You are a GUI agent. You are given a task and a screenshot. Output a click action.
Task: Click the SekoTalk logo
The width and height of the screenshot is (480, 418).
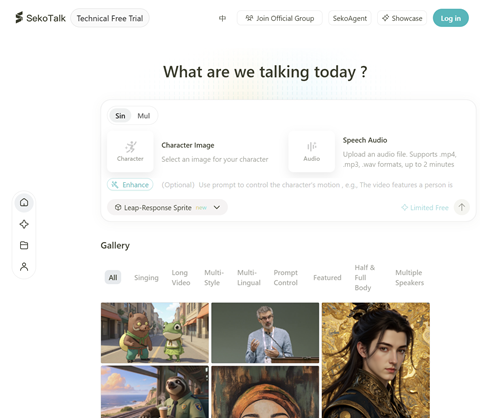pyautogui.click(x=40, y=18)
